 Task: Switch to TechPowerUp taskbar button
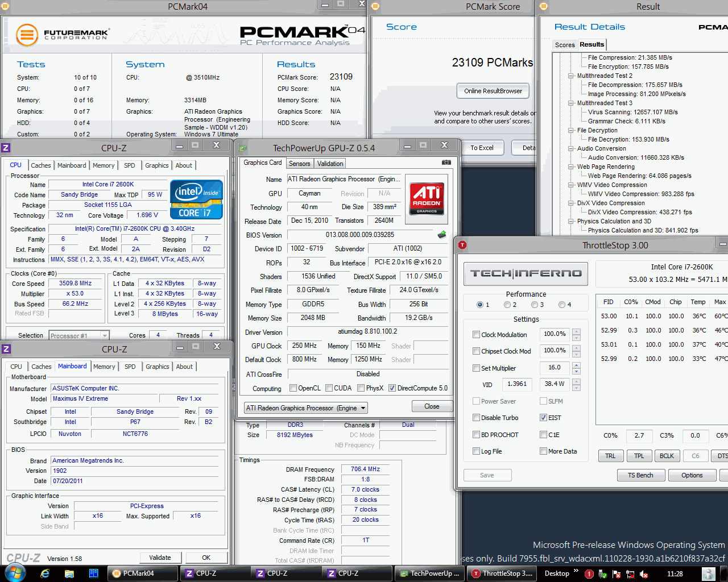pyautogui.click(x=429, y=573)
